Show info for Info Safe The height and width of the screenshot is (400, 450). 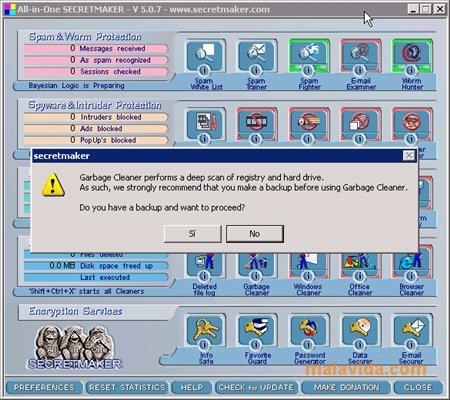pyautogui.click(x=204, y=344)
